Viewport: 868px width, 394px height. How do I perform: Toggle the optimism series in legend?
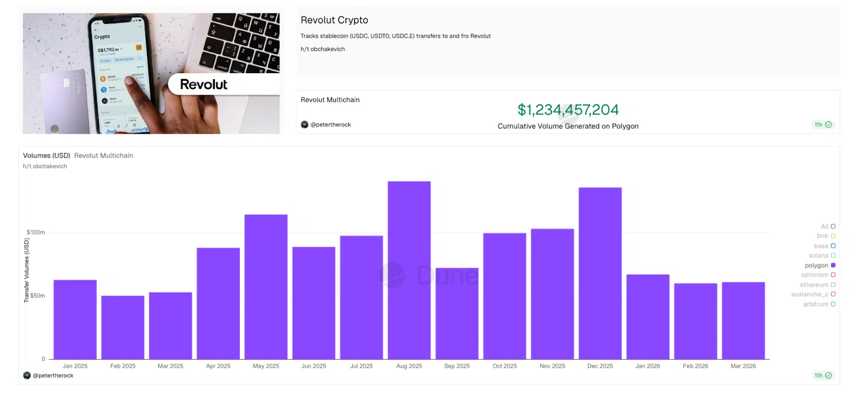click(818, 275)
